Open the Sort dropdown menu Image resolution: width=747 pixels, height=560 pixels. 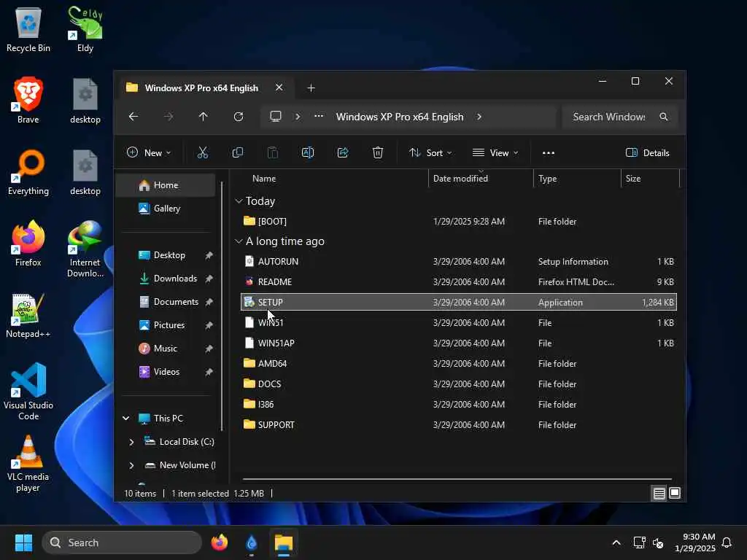click(430, 153)
